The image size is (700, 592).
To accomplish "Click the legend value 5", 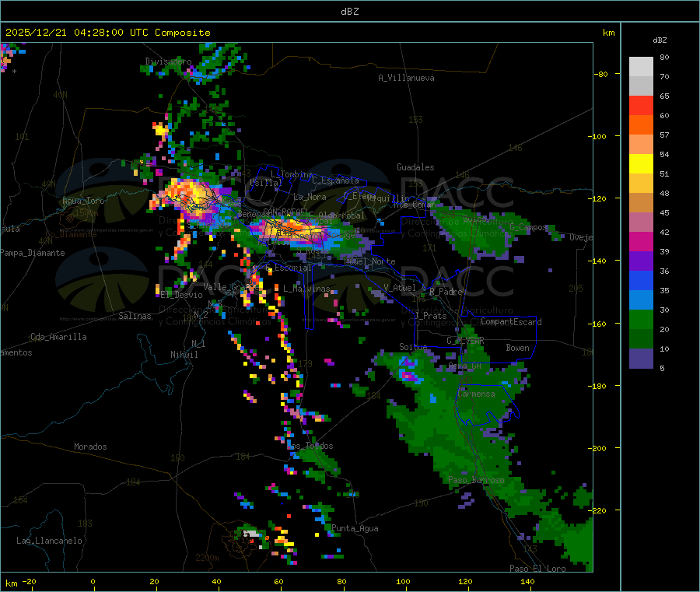I will [662, 368].
